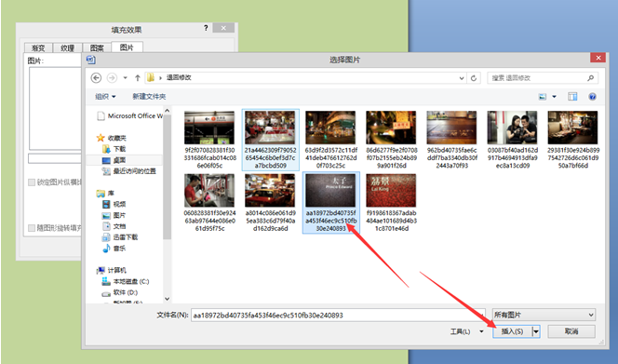Switch to 图片 tab in 填充效果 dialog
The height and width of the screenshot is (364, 618).
tap(127, 47)
